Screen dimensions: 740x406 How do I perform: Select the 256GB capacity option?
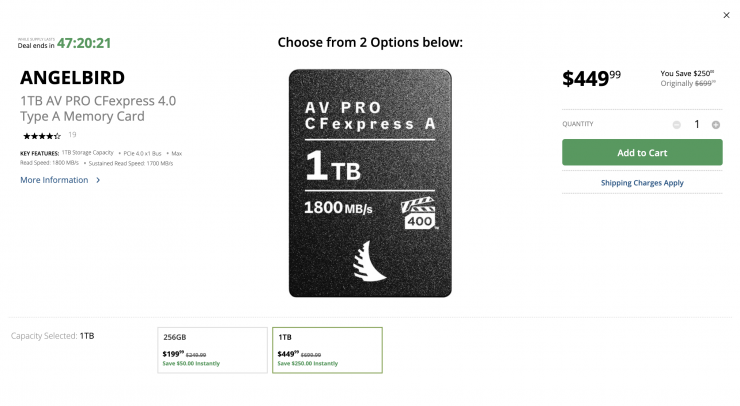tap(212, 350)
